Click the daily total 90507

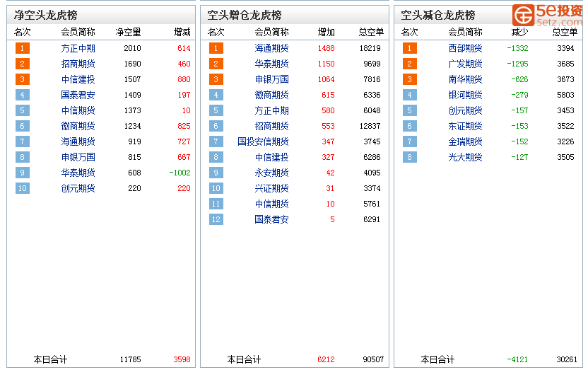click(x=373, y=359)
